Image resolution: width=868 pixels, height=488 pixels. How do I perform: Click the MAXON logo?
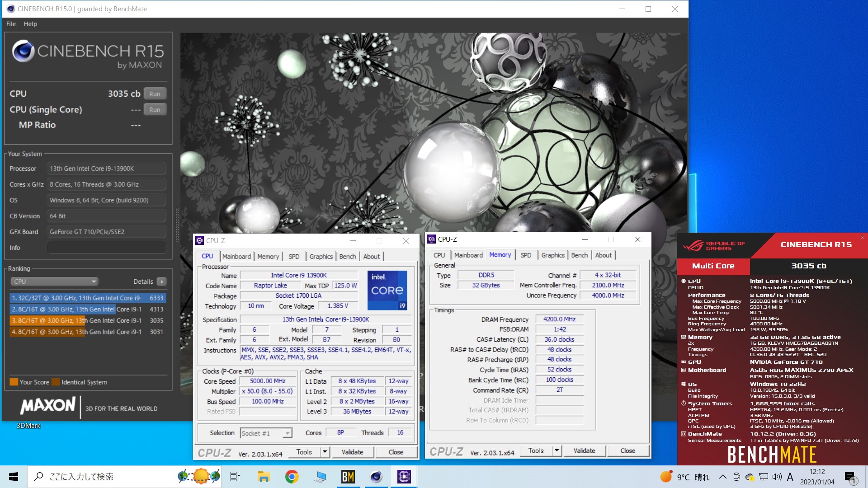[x=47, y=405]
